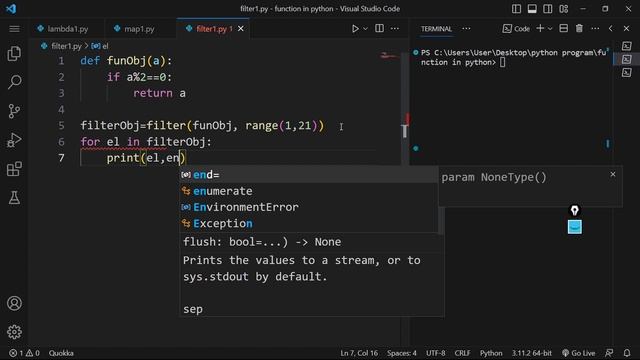Viewport: 640px width, 360px height.
Task: Close the terminal panel
Action: (x=627, y=29)
